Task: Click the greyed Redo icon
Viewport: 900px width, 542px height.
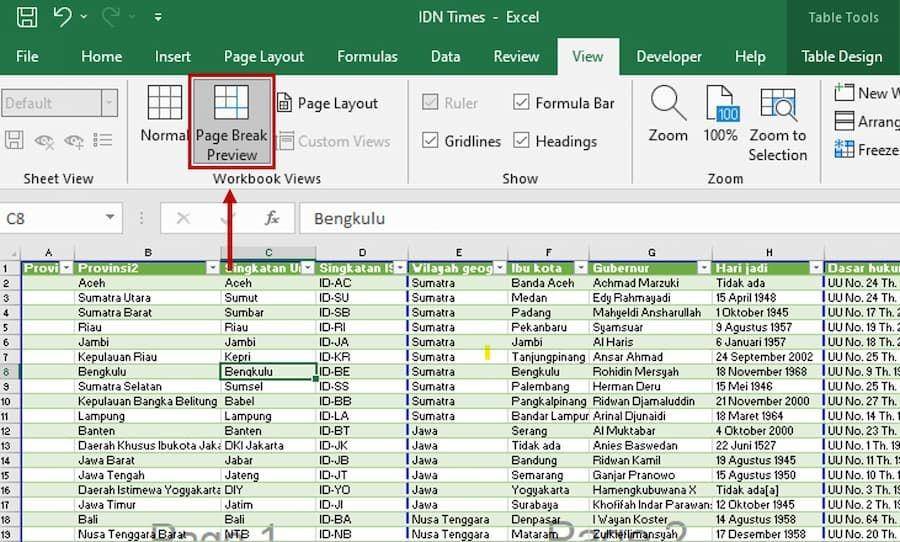Action: tap(111, 17)
